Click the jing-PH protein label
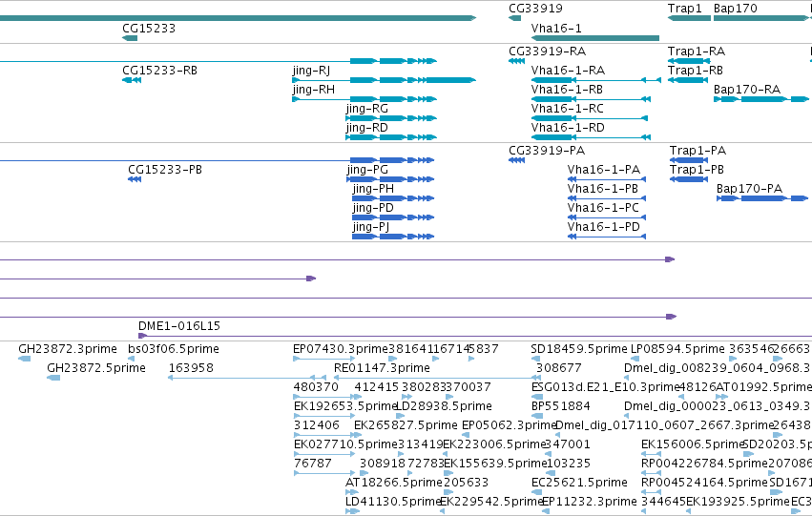Screen dimensions: 812x516 (373, 189)
